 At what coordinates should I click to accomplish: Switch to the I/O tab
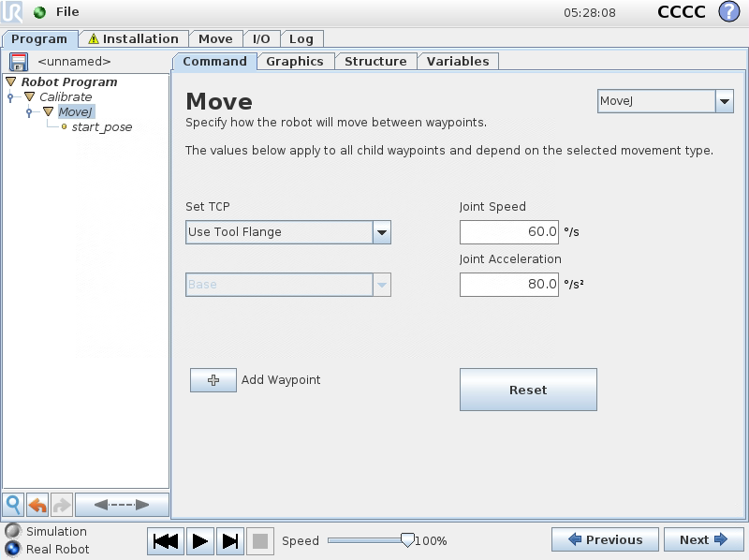[x=261, y=39]
